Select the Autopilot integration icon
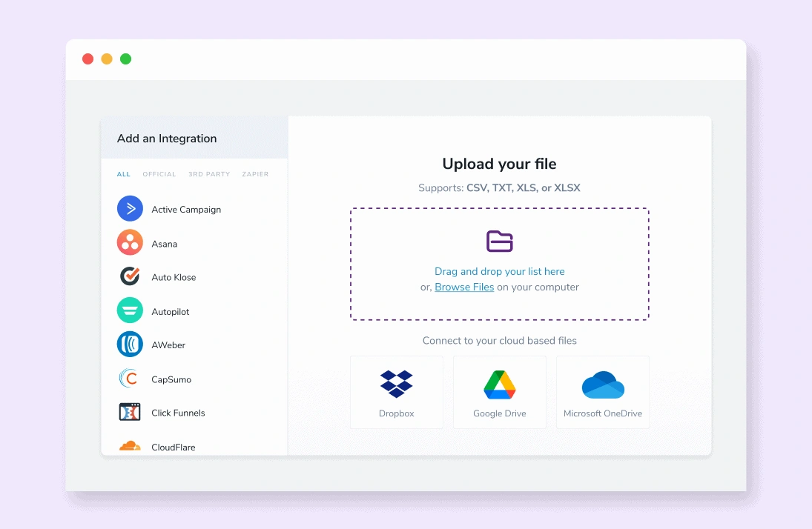 [x=129, y=310]
